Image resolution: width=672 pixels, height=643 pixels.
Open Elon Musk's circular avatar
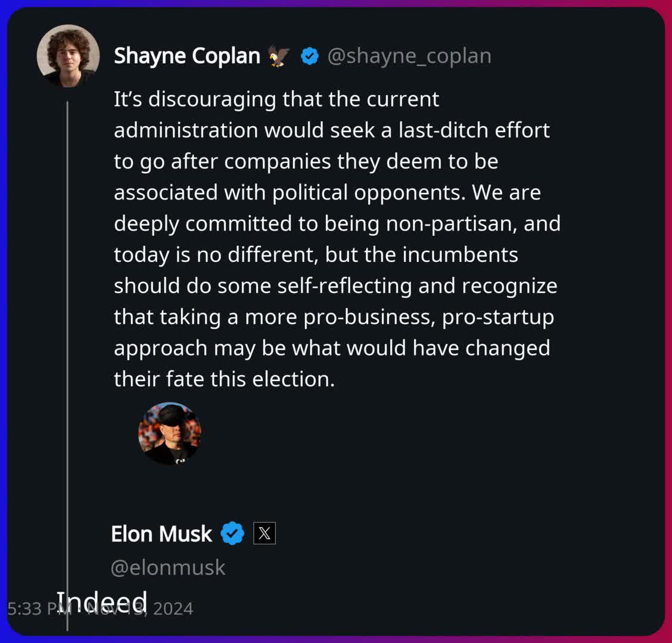[170, 433]
